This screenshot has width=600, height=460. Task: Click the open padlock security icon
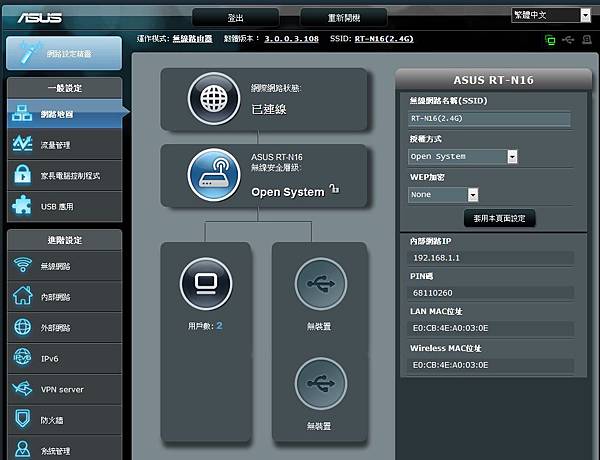(x=334, y=189)
